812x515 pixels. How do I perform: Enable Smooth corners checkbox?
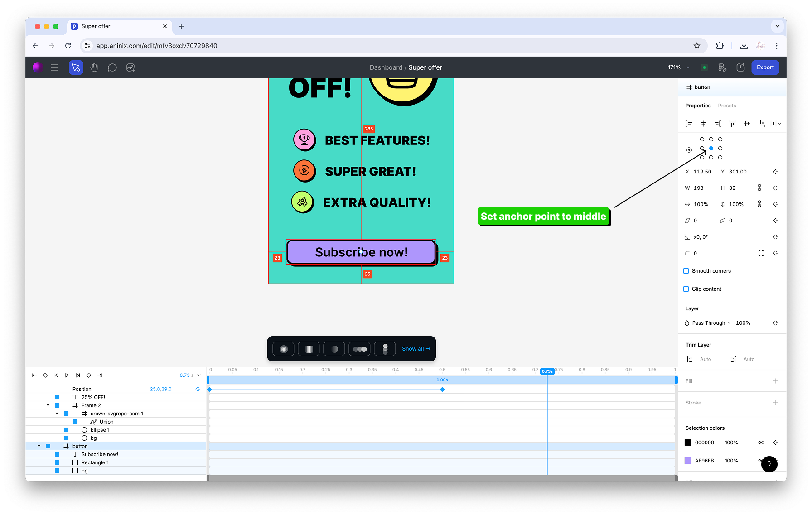click(686, 271)
